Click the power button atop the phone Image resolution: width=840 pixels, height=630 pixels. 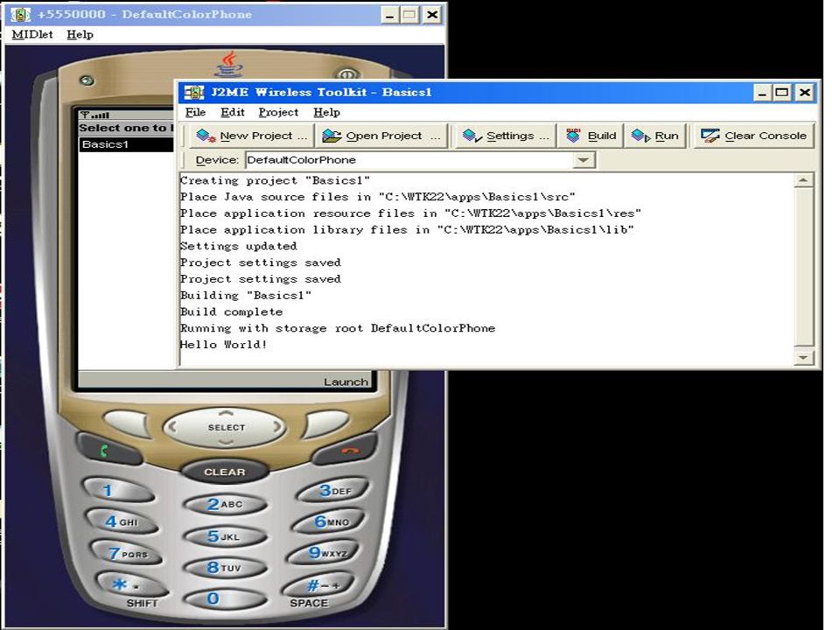point(346,73)
